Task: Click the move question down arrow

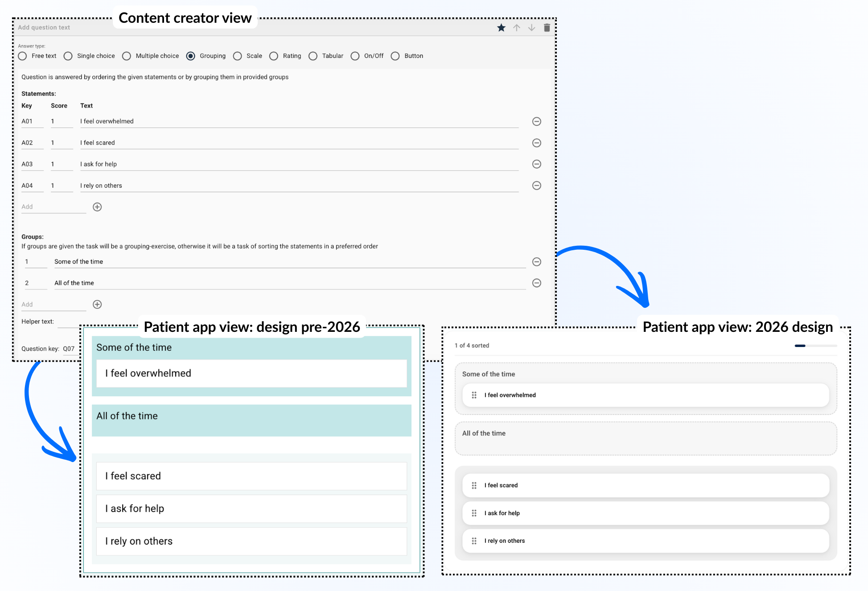Action: tap(531, 28)
